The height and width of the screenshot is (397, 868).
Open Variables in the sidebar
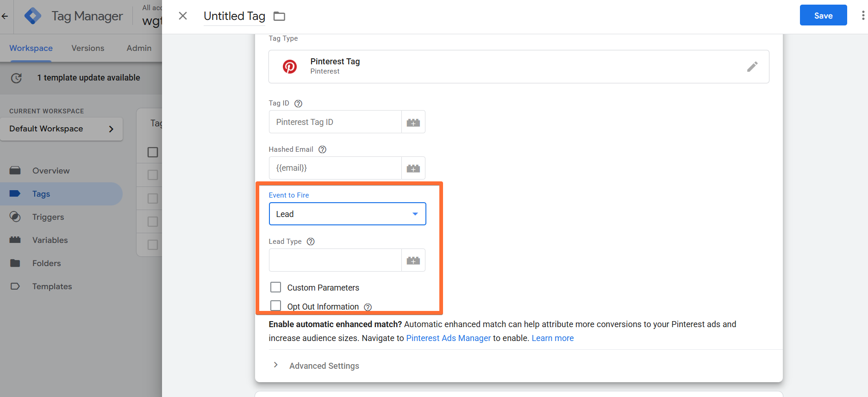click(50, 240)
